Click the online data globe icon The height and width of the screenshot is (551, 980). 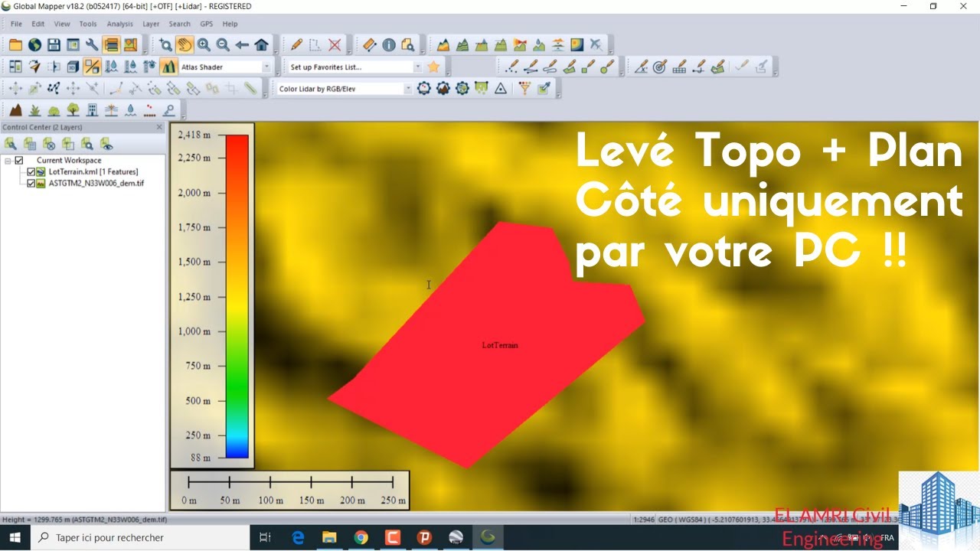pos(34,45)
